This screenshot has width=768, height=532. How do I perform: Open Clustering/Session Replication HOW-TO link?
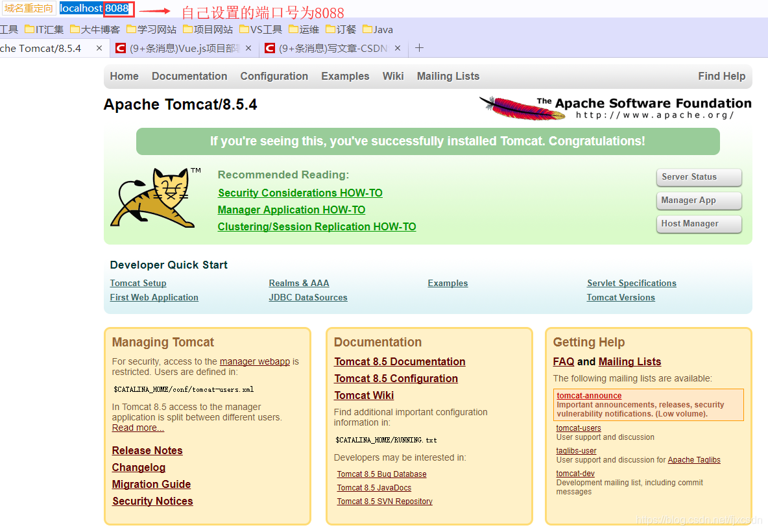click(x=317, y=227)
